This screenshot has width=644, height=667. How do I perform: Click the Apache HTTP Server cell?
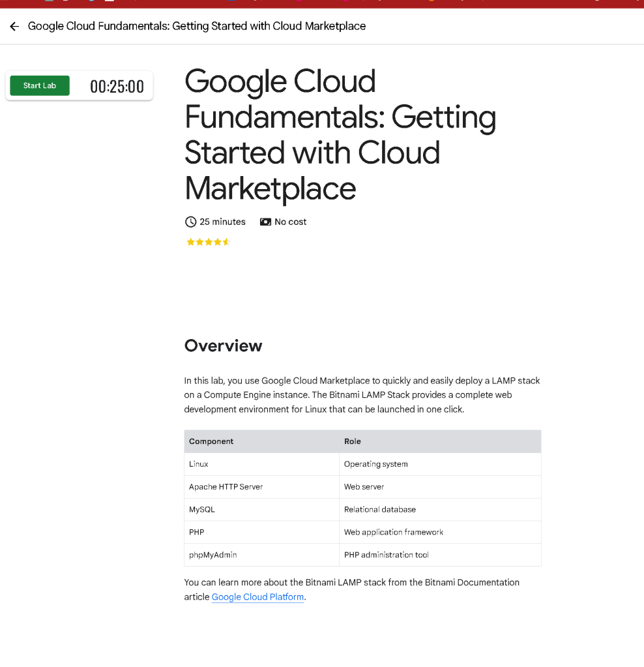(261, 486)
